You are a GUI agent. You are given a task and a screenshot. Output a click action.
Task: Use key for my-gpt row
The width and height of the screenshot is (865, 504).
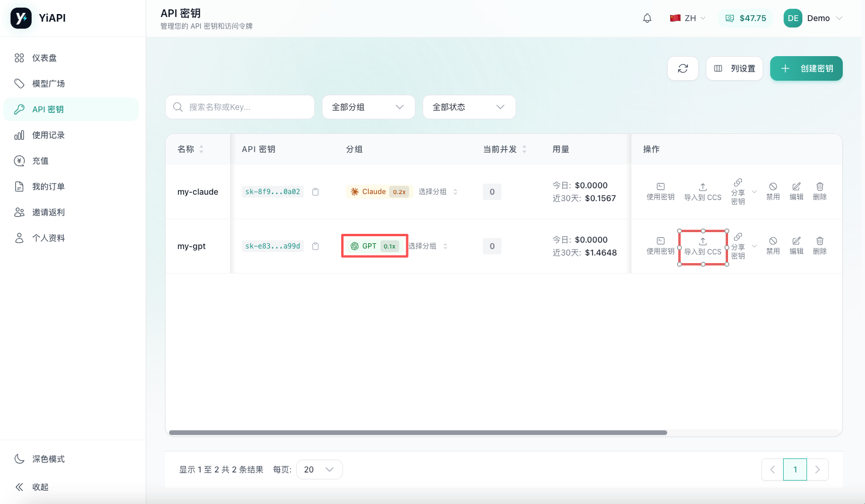click(x=660, y=246)
